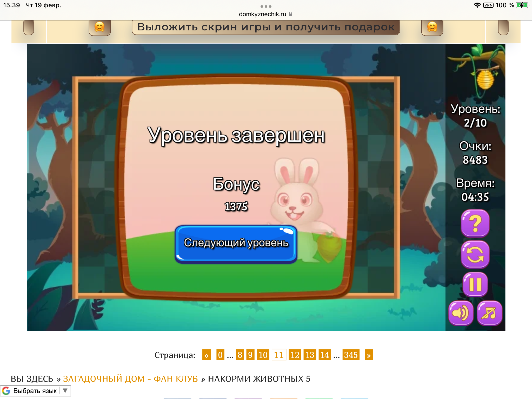This screenshot has width=532, height=399.
Task: Click the Выложить скрин игры banner button
Action: click(266, 27)
